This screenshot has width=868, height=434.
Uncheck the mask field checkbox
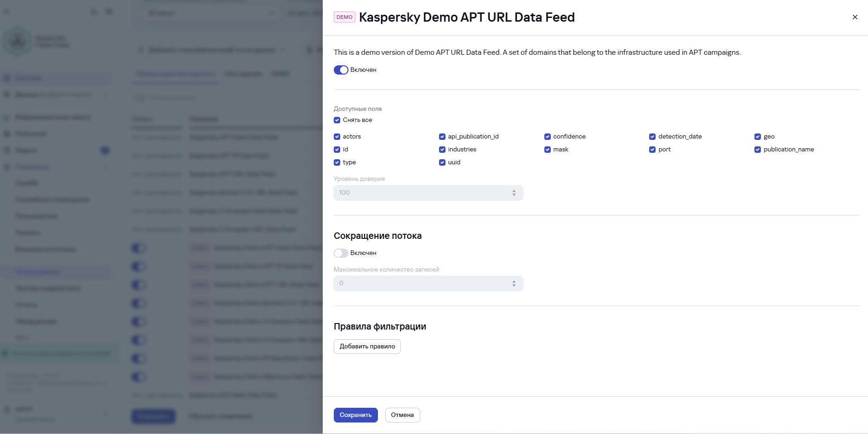[x=548, y=150]
